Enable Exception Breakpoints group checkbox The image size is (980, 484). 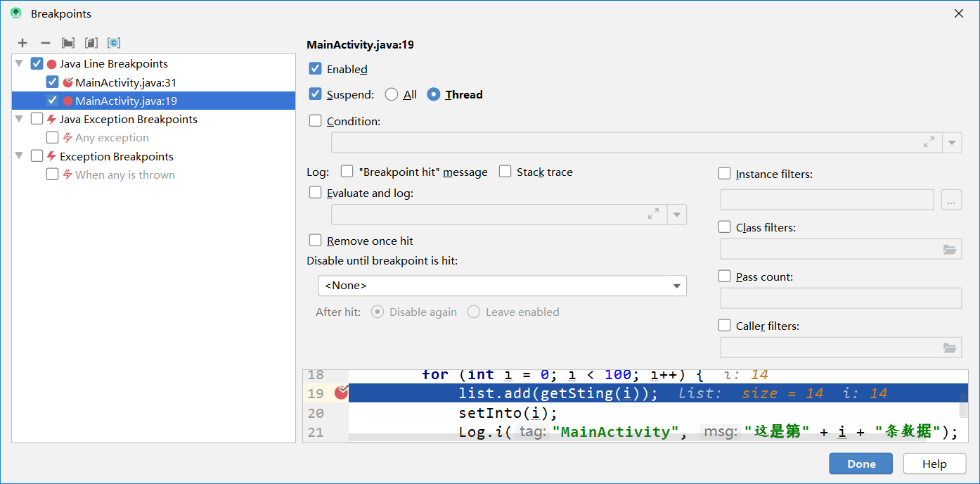click(x=37, y=156)
